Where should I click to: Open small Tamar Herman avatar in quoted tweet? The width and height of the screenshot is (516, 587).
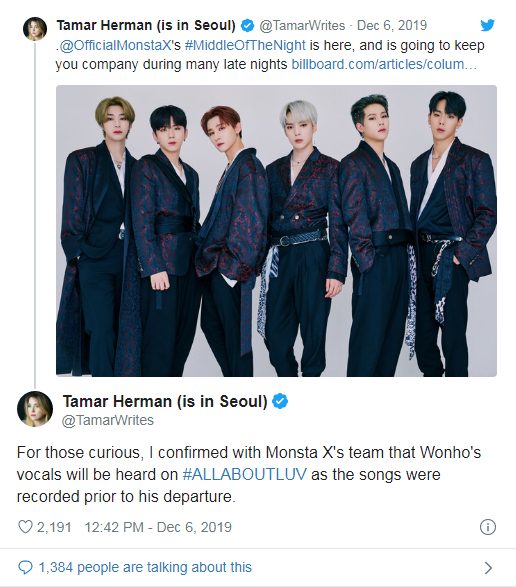coord(35,28)
